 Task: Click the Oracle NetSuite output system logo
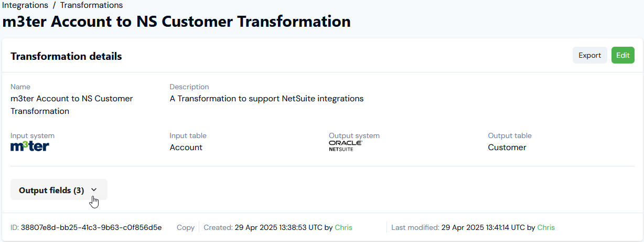346,146
